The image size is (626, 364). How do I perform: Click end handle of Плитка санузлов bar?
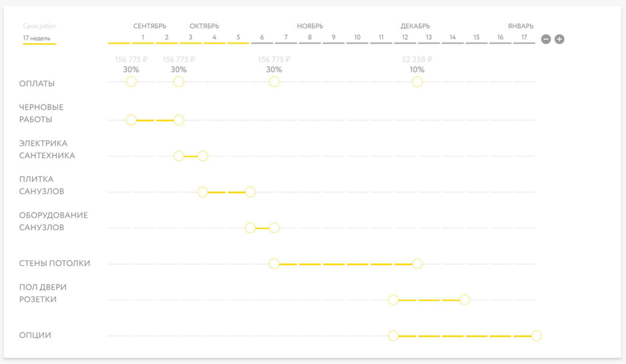250,192
